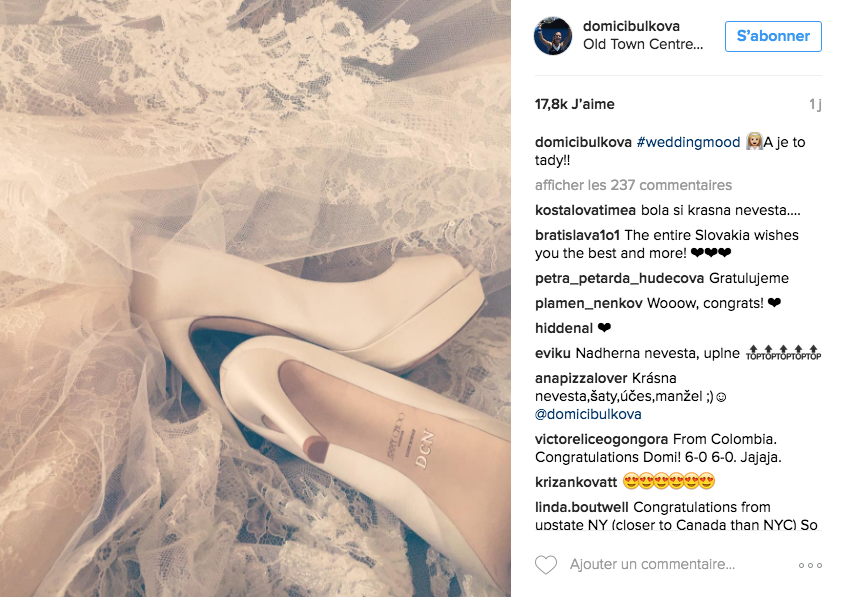Image resolution: width=846 pixels, height=597 pixels.
Task: Open kostalovatimea's profile from comments
Action: pos(585,210)
